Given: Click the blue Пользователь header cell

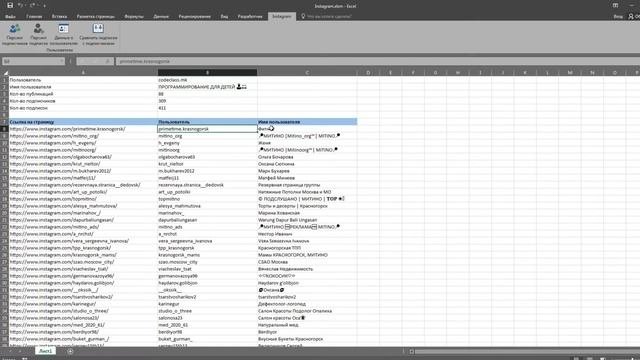Looking at the screenshot, I should pos(207,122).
